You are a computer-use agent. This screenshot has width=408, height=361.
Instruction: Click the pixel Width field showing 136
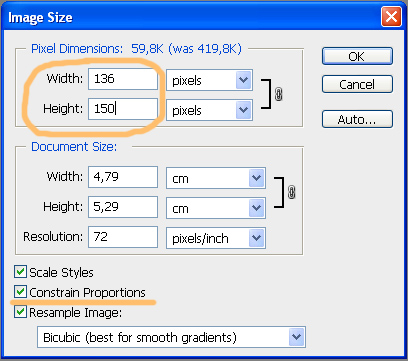click(x=123, y=79)
